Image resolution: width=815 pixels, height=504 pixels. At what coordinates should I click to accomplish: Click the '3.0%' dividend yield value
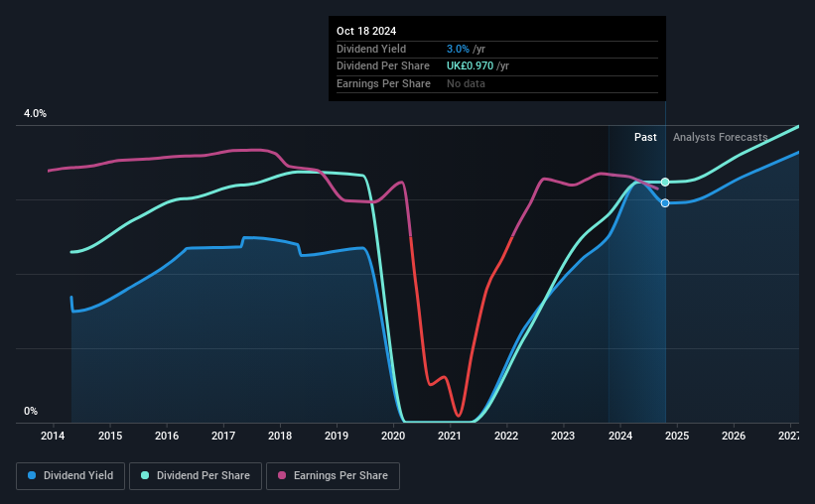[x=458, y=49]
